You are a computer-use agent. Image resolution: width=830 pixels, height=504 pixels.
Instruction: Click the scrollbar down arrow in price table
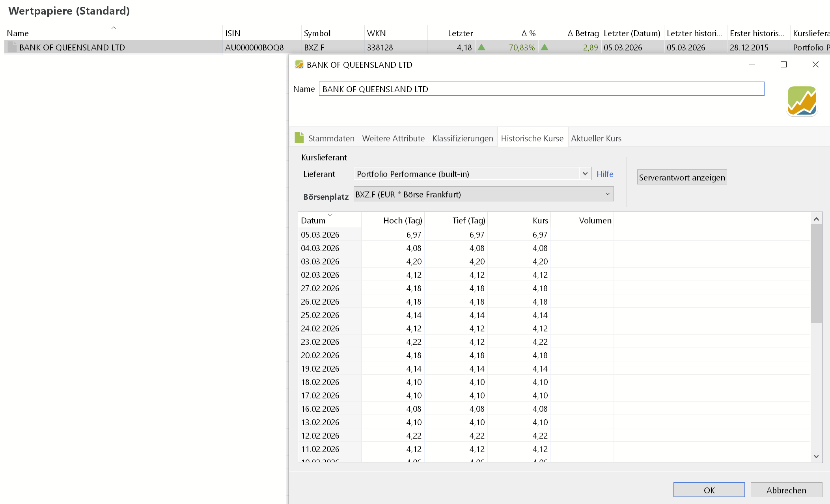pyautogui.click(x=816, y=456)
